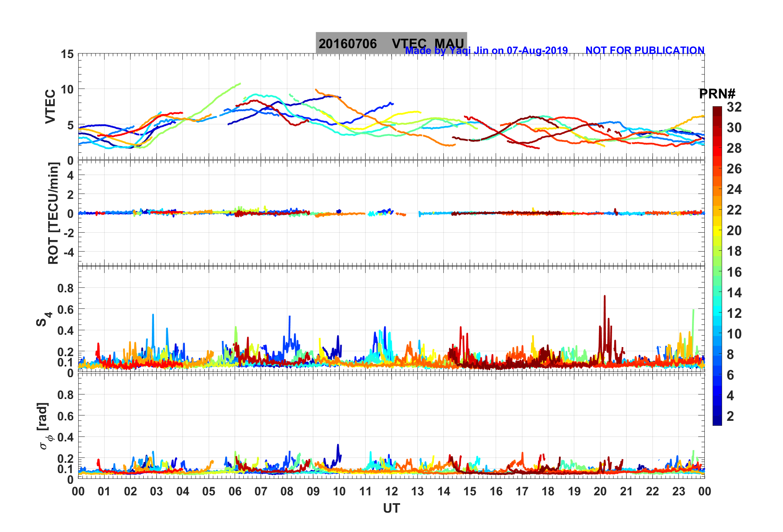The height and width of the screenshot is (532, 783).
Task: Click the 'Made by Yaqi Jin on 07-Aug-2019' text
Action: coord(486,51)
